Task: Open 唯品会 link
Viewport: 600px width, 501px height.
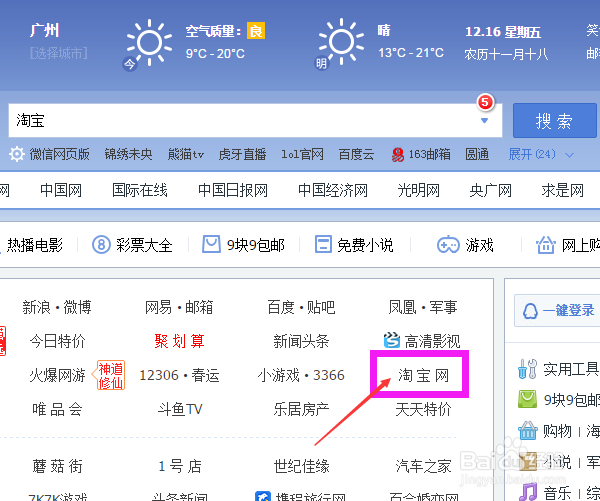Action: click(57, 409)
